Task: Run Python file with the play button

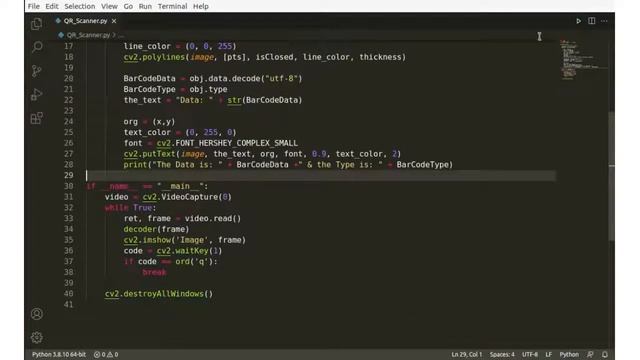Action: (x=578, y=21)
